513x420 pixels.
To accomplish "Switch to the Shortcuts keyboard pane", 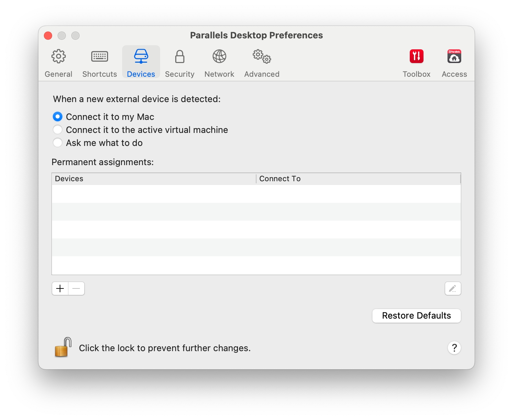I will tap(99, 57).
